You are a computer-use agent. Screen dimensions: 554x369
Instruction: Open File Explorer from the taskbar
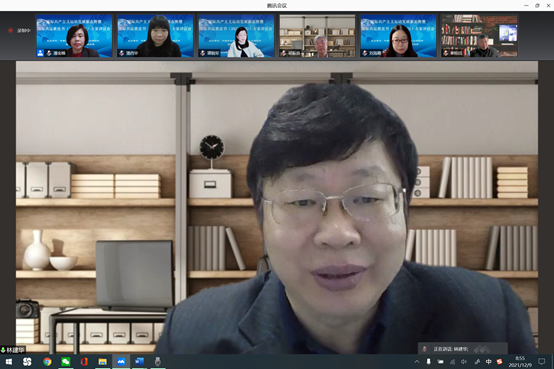coord(102,362)
